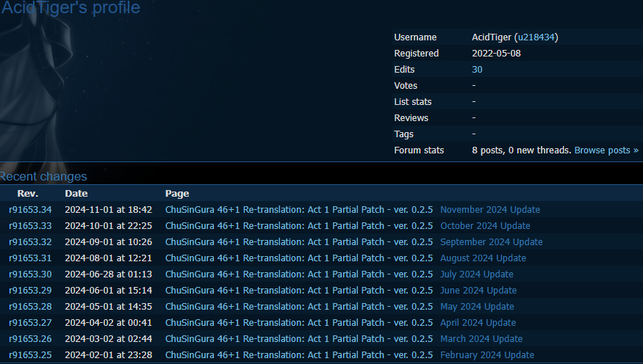The image size is (643, 364).
Task: Open ChuSinGura patch page in 2024-04-02 row
Action: click(299, 323)
